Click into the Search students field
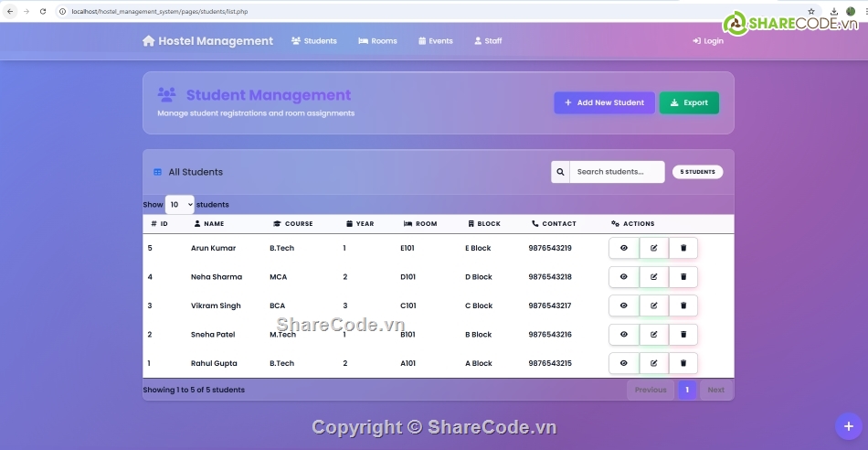868x450 pixels. pos(617,172)
